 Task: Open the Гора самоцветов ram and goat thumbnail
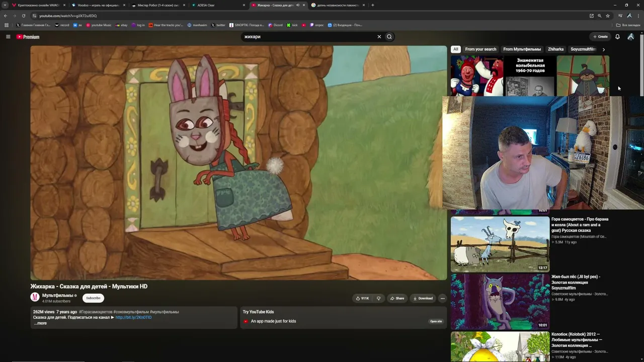pyautogui.click(x=500, y=244)
